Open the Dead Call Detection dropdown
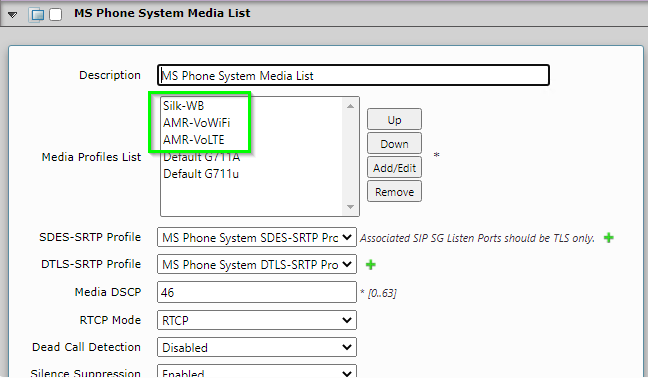Image resolution: width=648 pixels, height=378 pixels. [257, 347]
